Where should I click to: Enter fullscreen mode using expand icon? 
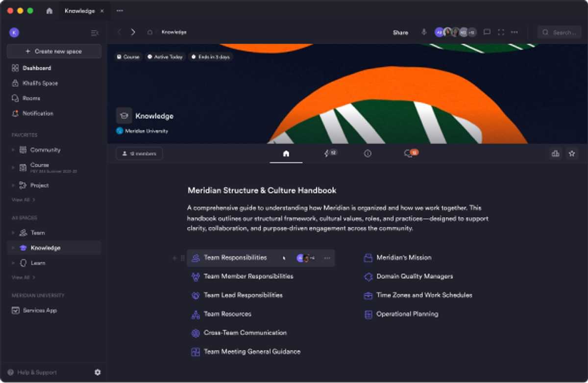click(x=501, y=32)
